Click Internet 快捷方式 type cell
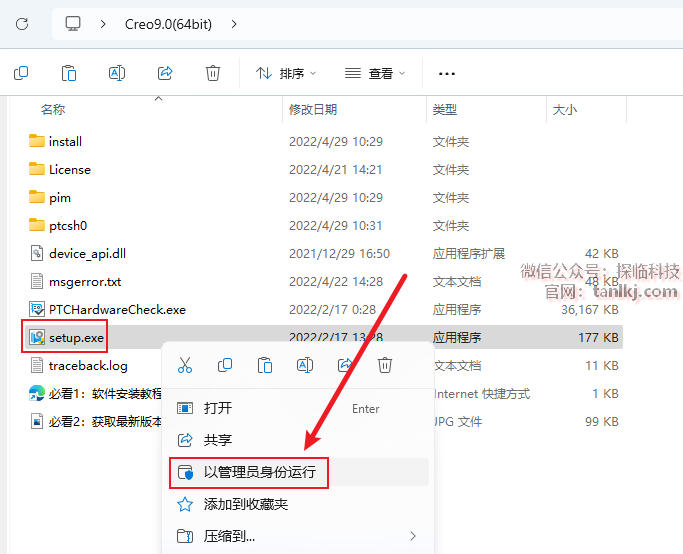683x554 pixels. pos(482,394)
